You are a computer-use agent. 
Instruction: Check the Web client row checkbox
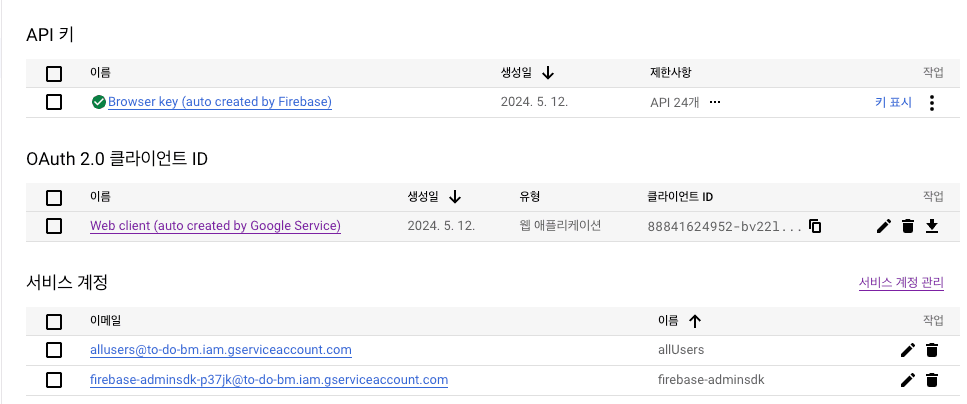click(x=54, y=226)
